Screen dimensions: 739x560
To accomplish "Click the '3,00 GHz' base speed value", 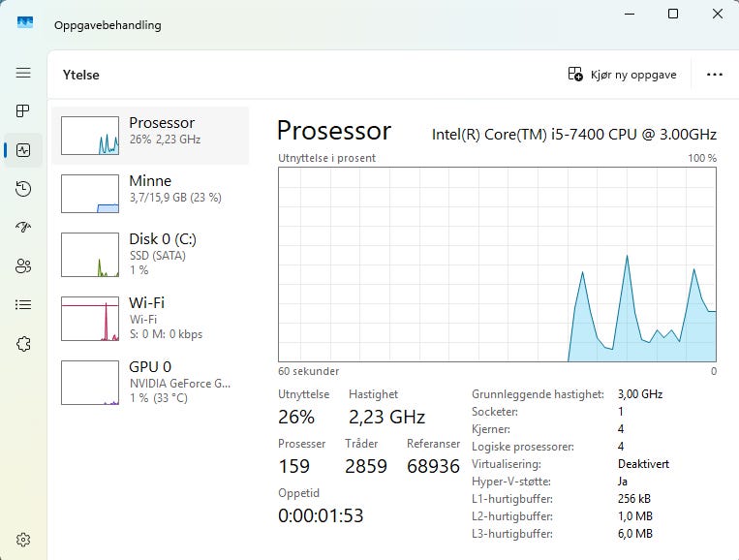I will (x=640, y=394).
